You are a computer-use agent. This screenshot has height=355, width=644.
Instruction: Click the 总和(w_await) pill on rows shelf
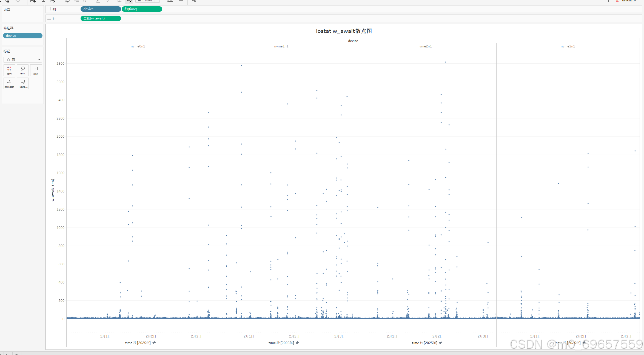[x=101, y=18]
